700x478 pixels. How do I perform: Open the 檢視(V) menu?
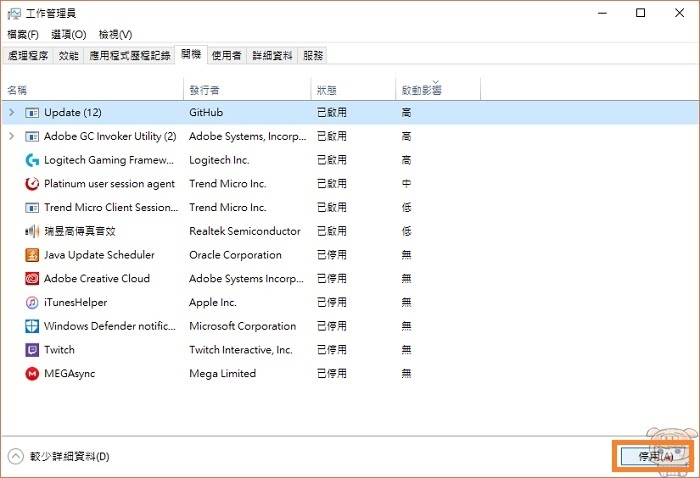click(x=115, y=34)
